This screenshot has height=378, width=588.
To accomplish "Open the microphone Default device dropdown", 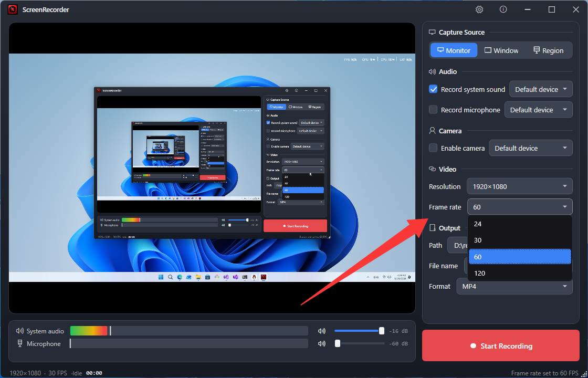I will pos(539,110).
